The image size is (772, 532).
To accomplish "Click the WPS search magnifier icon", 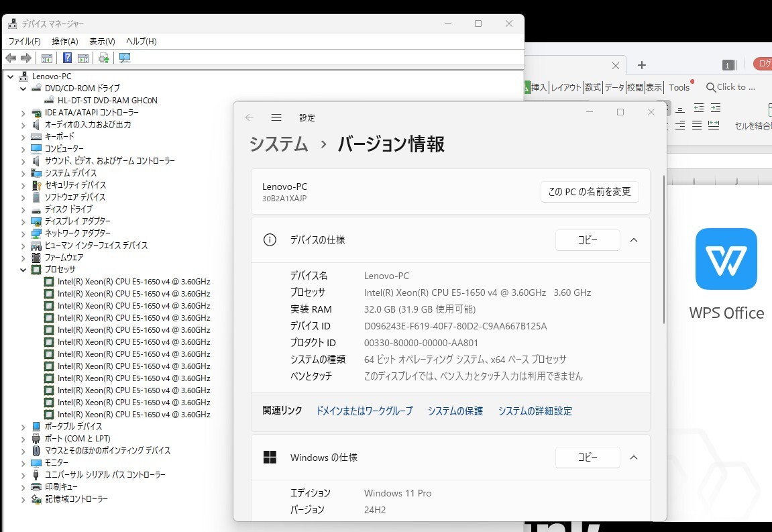I will [x=710, y=88].
